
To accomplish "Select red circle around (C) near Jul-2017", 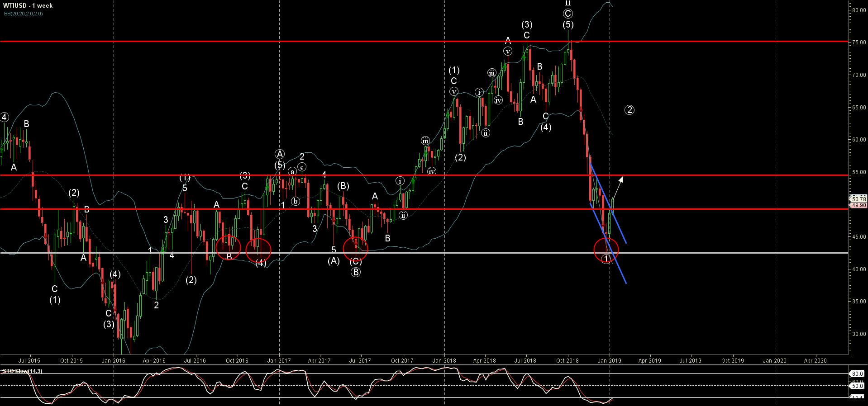I will [x=355, y=248].
